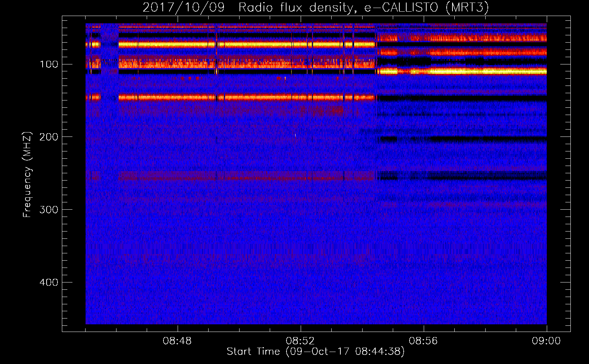Click the 100 frequency tick label
Screen dimensions: 589x364
(x=49, y=64)
